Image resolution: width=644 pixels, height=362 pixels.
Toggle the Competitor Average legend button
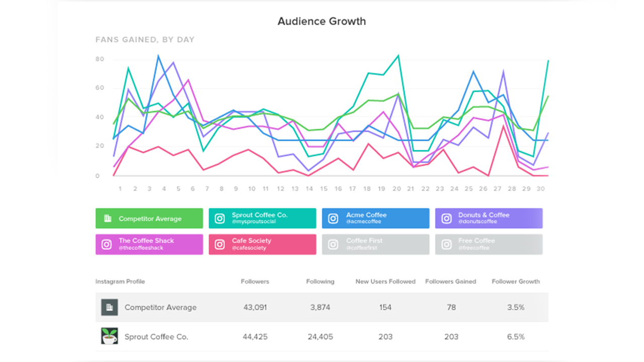coord(149,218)
